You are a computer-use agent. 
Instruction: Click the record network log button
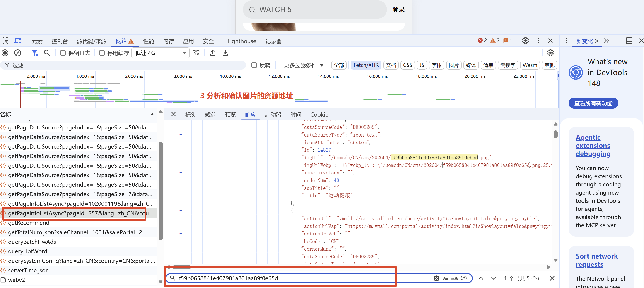pos(5,53)
